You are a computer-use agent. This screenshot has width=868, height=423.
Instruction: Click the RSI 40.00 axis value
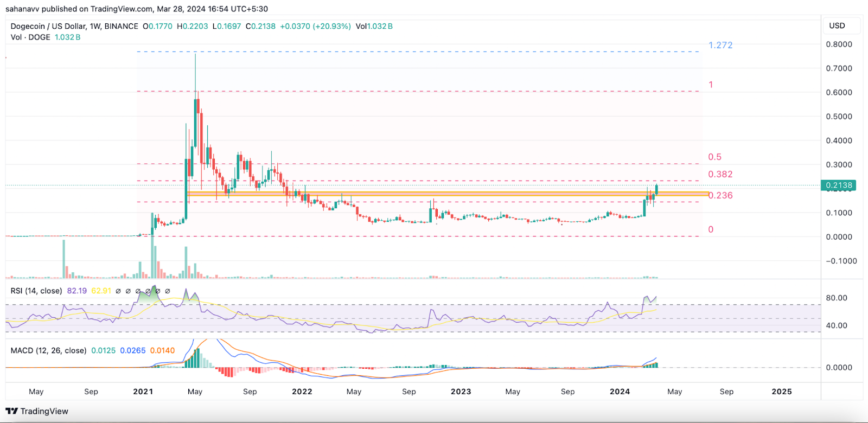tap(836, 325)
